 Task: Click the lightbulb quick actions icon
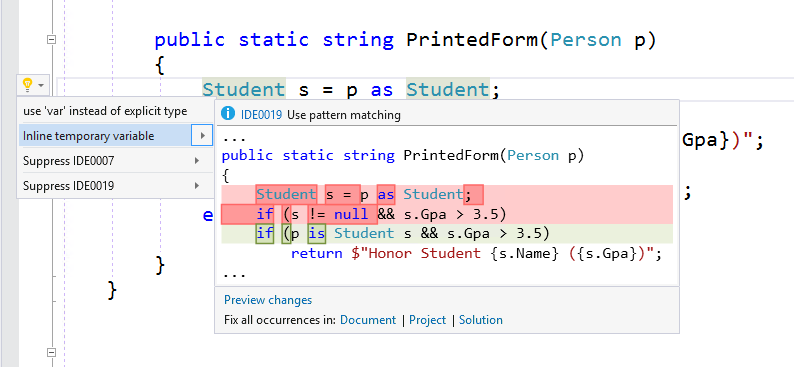(x=28, y=84)
